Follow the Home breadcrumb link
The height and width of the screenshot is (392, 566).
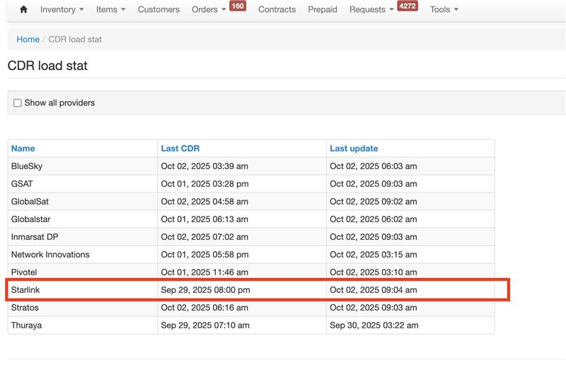[x=28, y=40]
